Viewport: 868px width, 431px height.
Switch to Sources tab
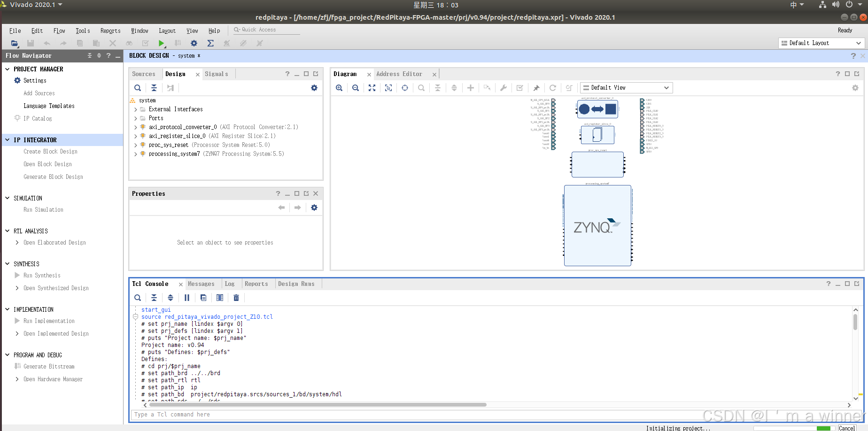tap(144, 74)
